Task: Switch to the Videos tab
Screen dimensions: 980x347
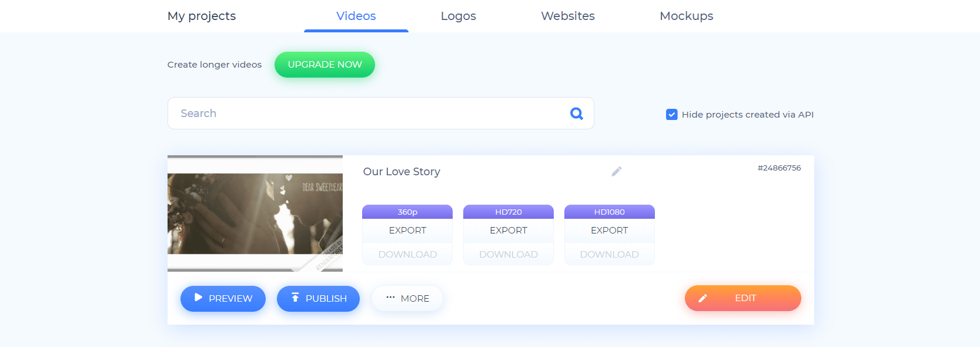Action: pos(356,16)
